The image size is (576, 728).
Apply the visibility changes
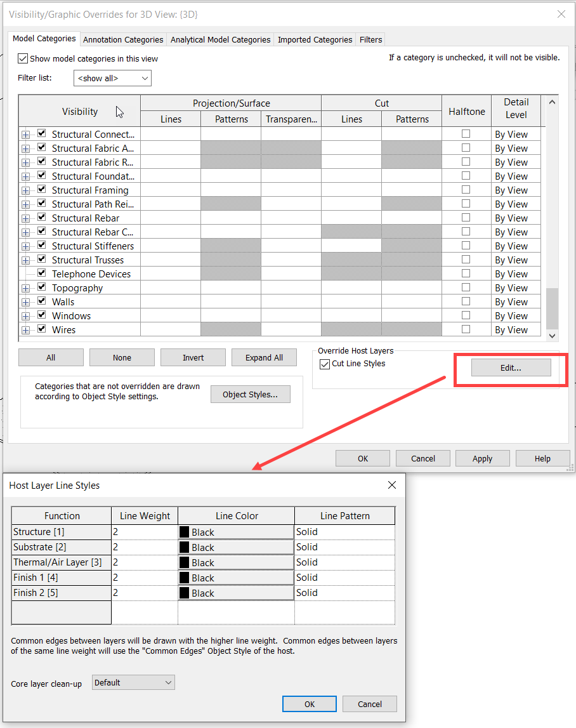pos(482,458)
